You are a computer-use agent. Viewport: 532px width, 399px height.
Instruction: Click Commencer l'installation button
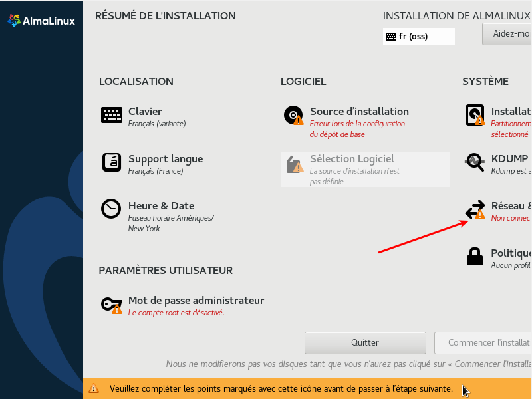point(483,343)
